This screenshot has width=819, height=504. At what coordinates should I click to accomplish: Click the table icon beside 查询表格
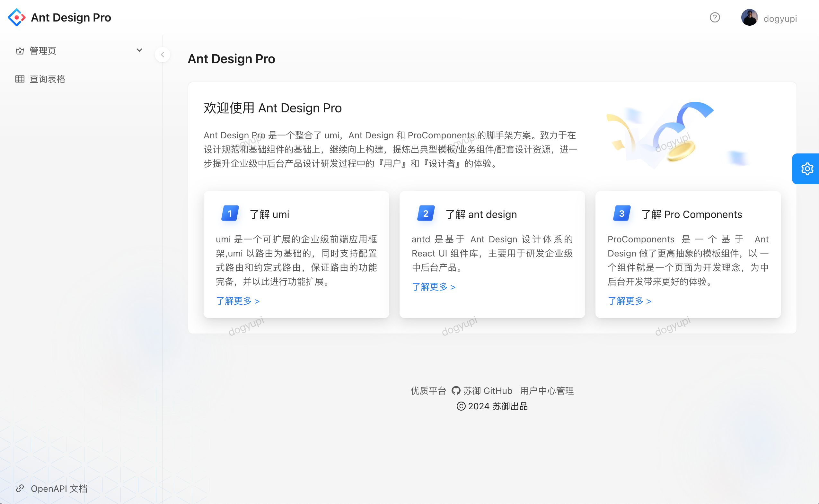[20, 79]
